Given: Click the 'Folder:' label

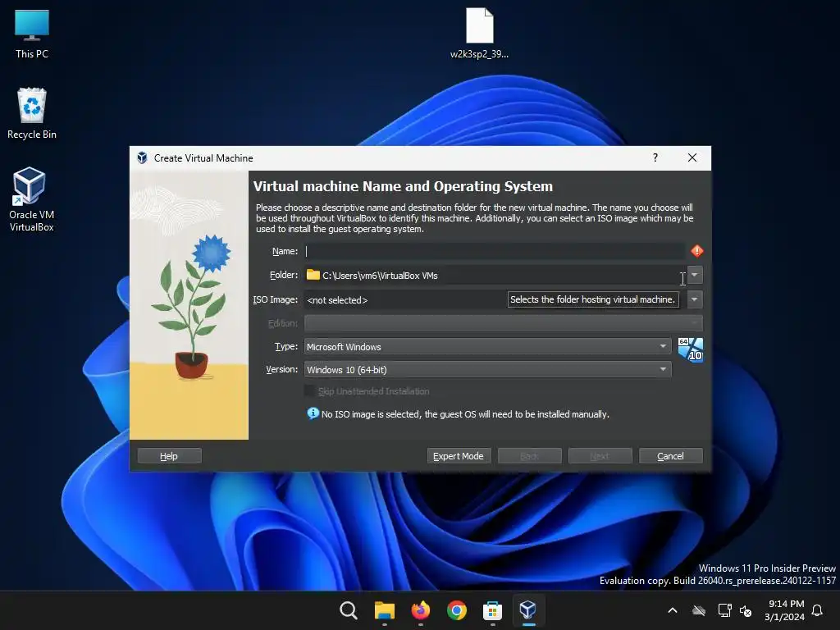Looking at the screenshot, I should [x=283, y=275].
